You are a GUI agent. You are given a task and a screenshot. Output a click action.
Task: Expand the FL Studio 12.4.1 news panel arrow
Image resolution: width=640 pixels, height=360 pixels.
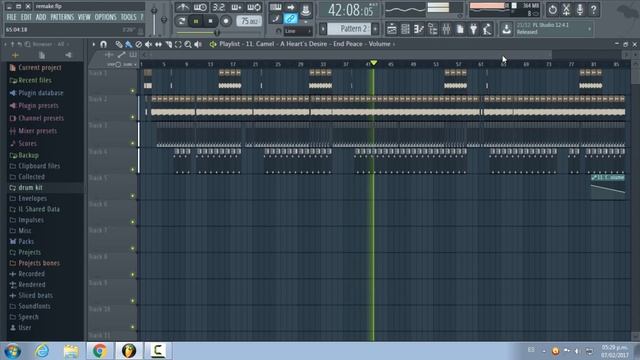(589, 29)
